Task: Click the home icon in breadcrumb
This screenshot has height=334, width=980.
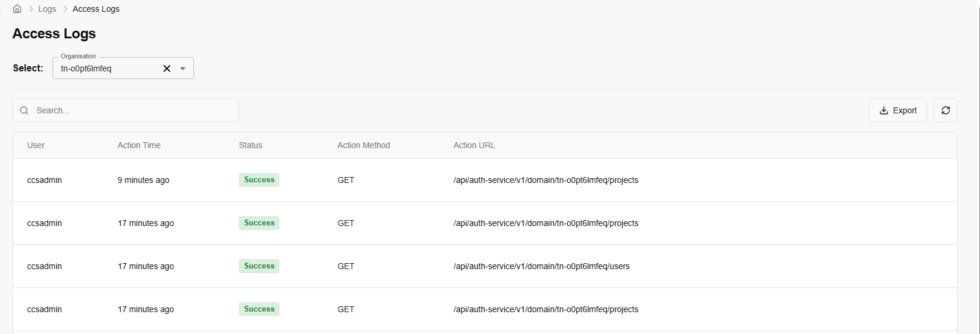Action: 17,9
